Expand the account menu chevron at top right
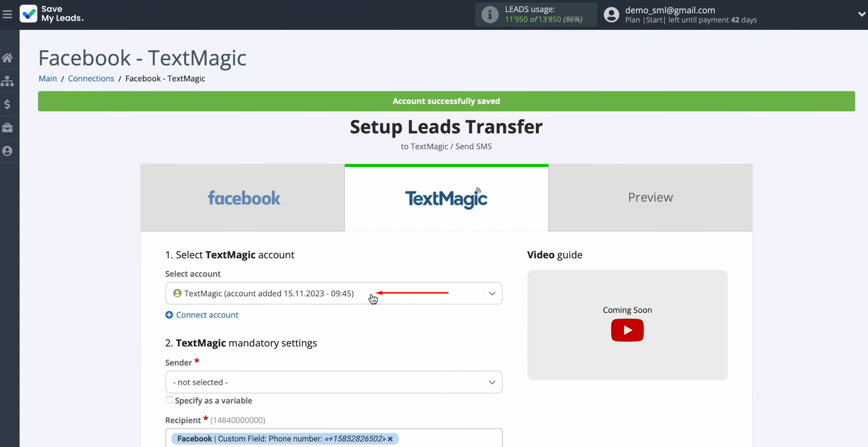Image resolution: width=868 pixels, height=447 pixels. [x=862, y=14]
